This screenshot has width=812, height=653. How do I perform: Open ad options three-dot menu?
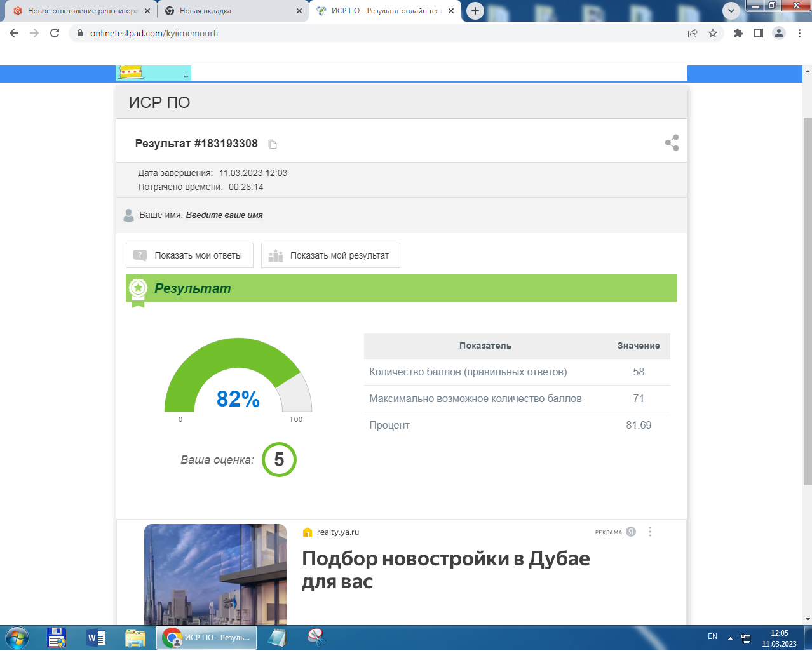coord(649,532)
